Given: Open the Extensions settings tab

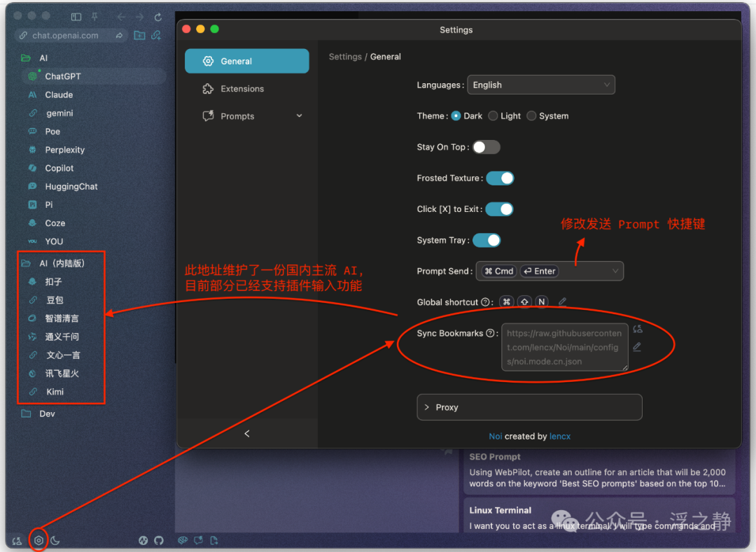Looking at the screenshot, I should click(x=247, y=89).
